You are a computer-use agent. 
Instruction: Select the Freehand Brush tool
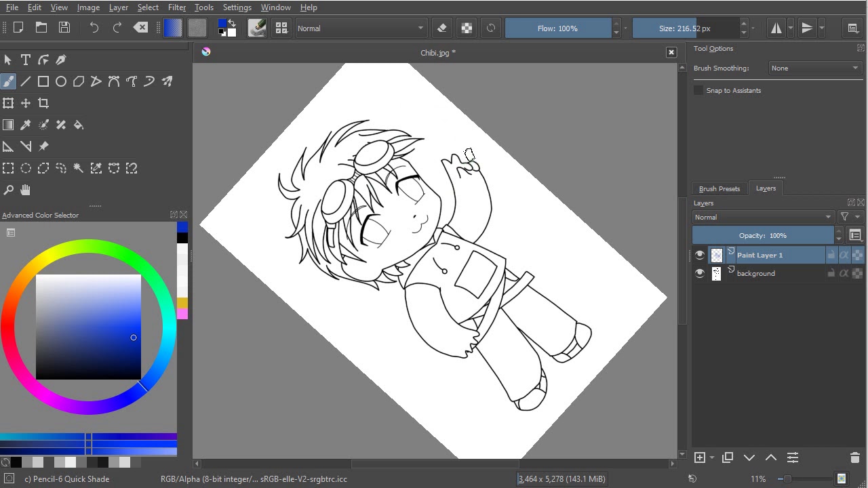coord(8,81)
